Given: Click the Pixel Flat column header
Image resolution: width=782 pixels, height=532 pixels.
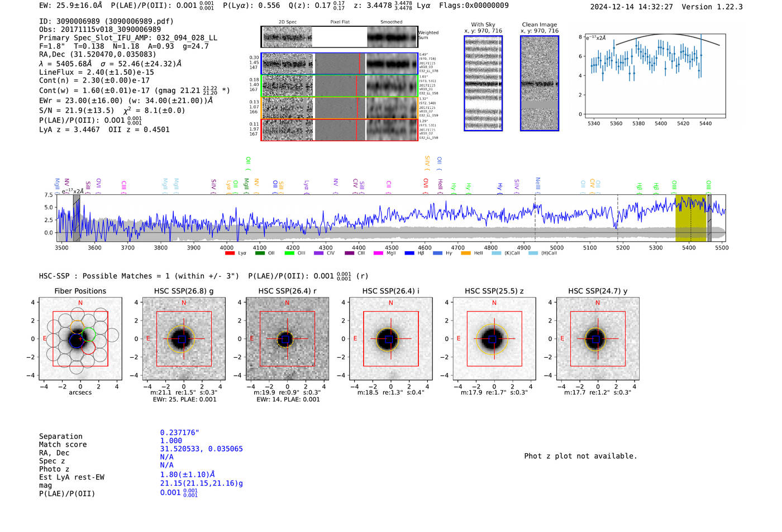Looking at the screenshot, I should click(x=340, y=22).
